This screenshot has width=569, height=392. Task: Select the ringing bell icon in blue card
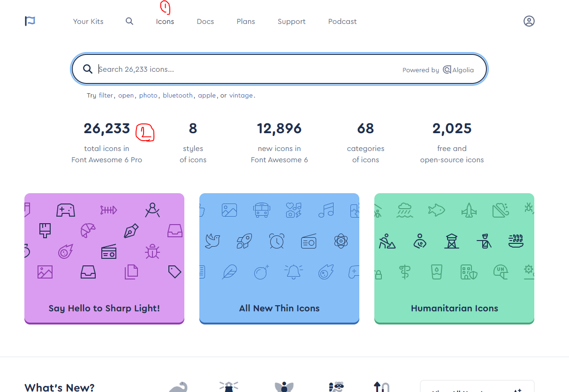tap(294, 272)
